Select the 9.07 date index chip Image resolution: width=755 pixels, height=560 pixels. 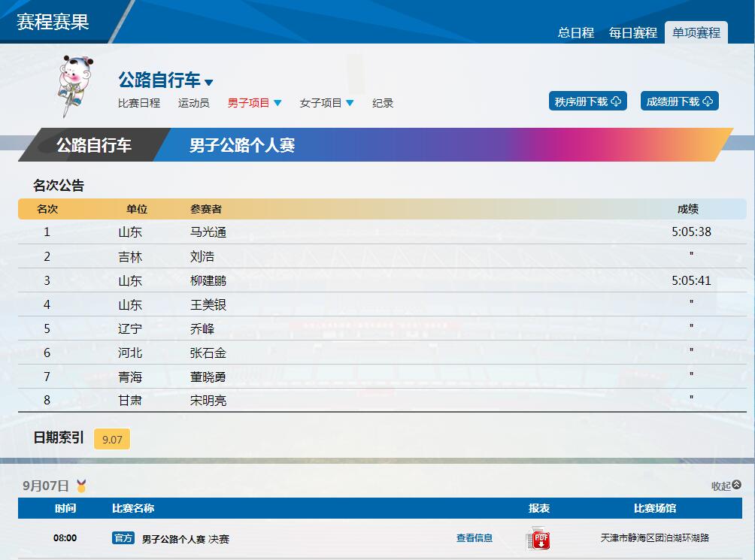pyautogui.click(x=112, y=440)
